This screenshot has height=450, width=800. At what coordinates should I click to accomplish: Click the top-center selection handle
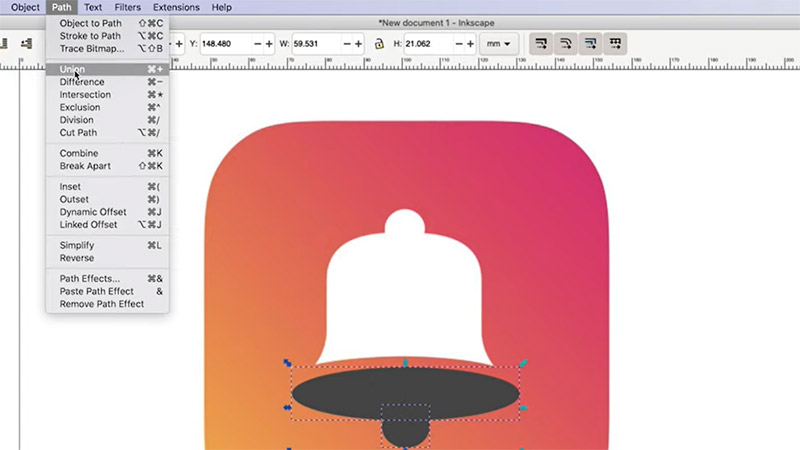pyautogui.click(x=406, y=363)
